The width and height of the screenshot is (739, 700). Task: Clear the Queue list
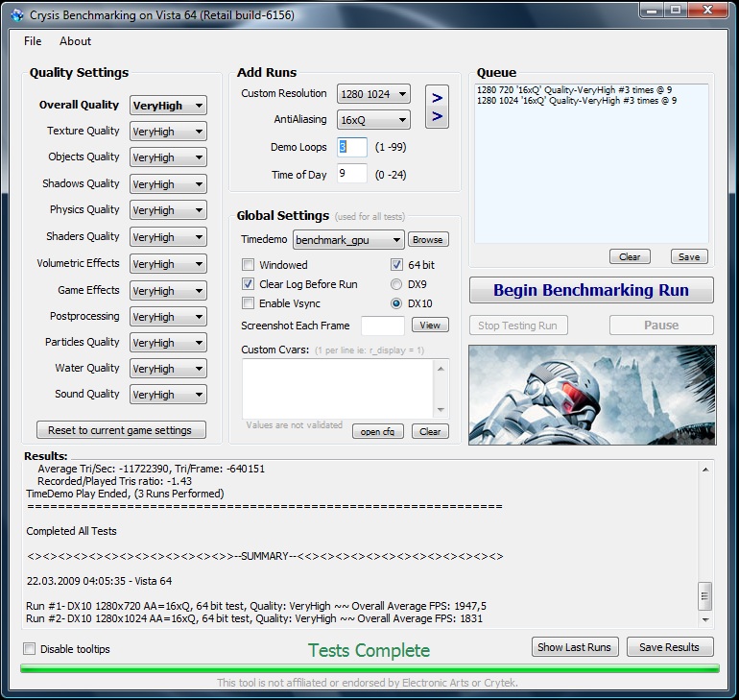(x=630, y=257)
